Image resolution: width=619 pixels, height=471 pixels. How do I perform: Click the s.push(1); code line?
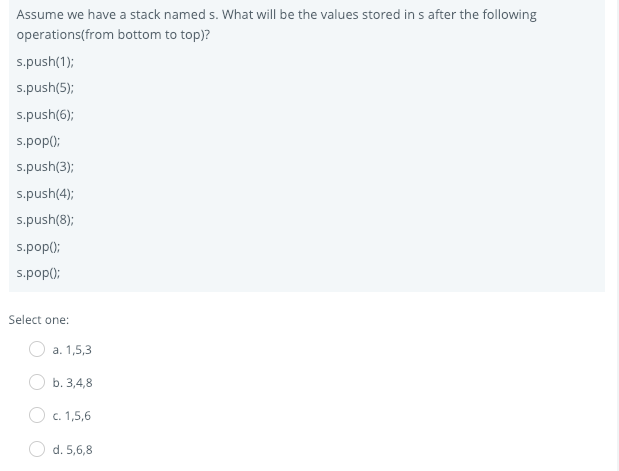pos(45,62)
